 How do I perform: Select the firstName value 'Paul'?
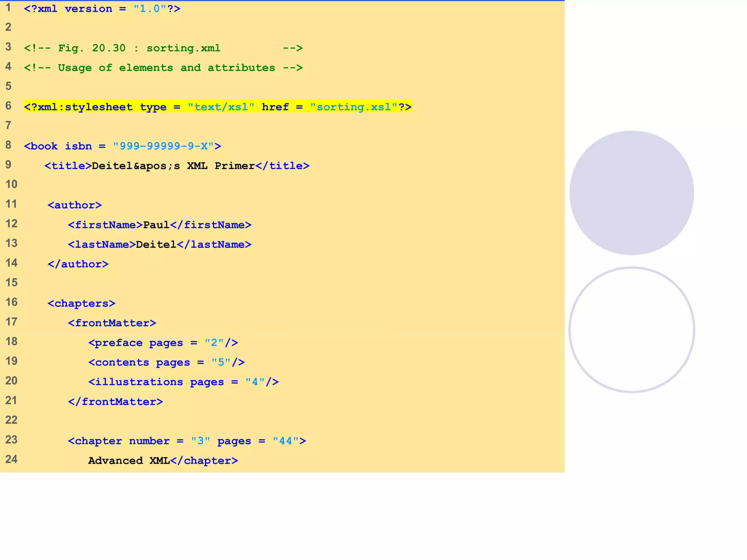pyautogui.click(x=156, y=225)
